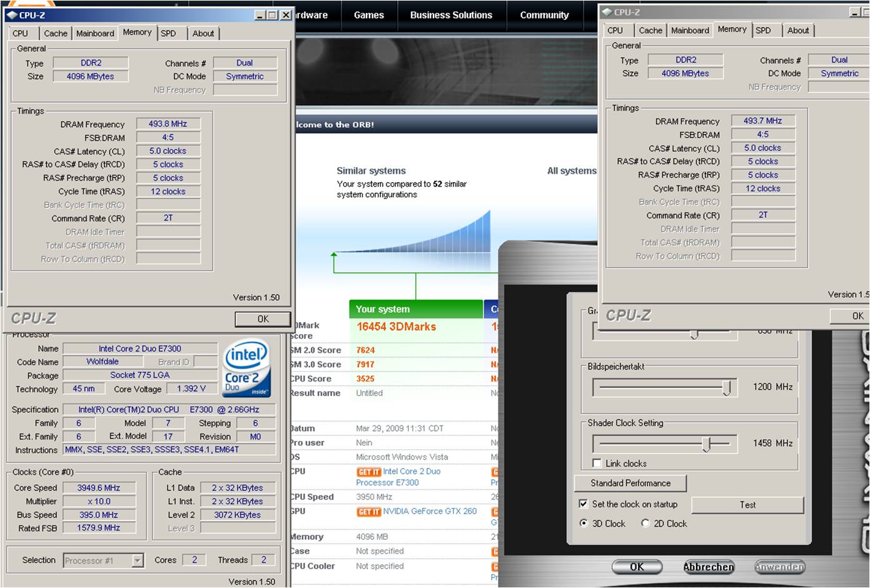Open About tab in right CPU-Z window

tap(797, 31)
